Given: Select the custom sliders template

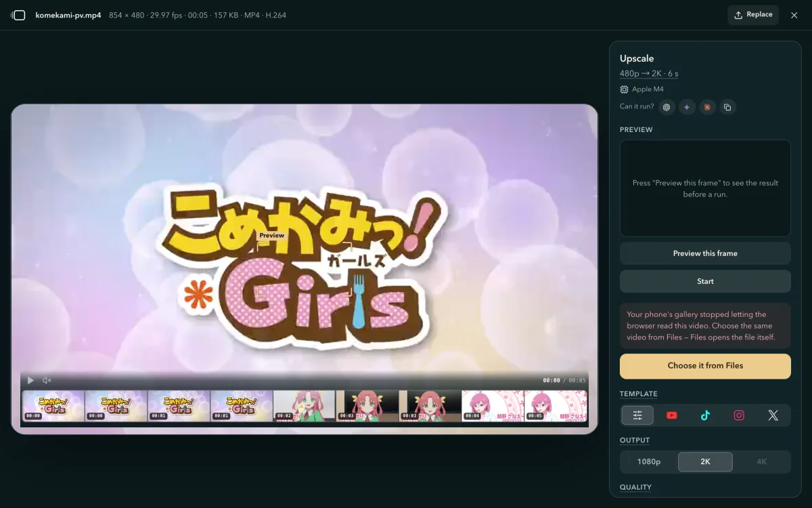Looking at the screenshot, I should (637, 415).
